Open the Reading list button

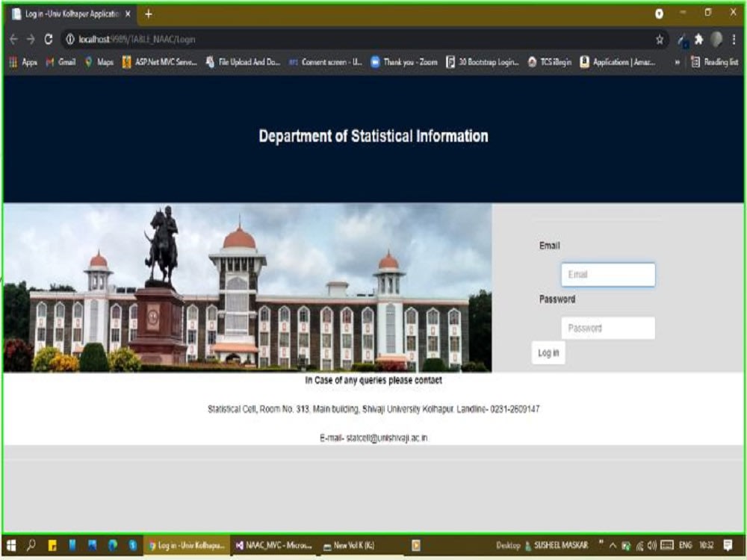[715, 62]
